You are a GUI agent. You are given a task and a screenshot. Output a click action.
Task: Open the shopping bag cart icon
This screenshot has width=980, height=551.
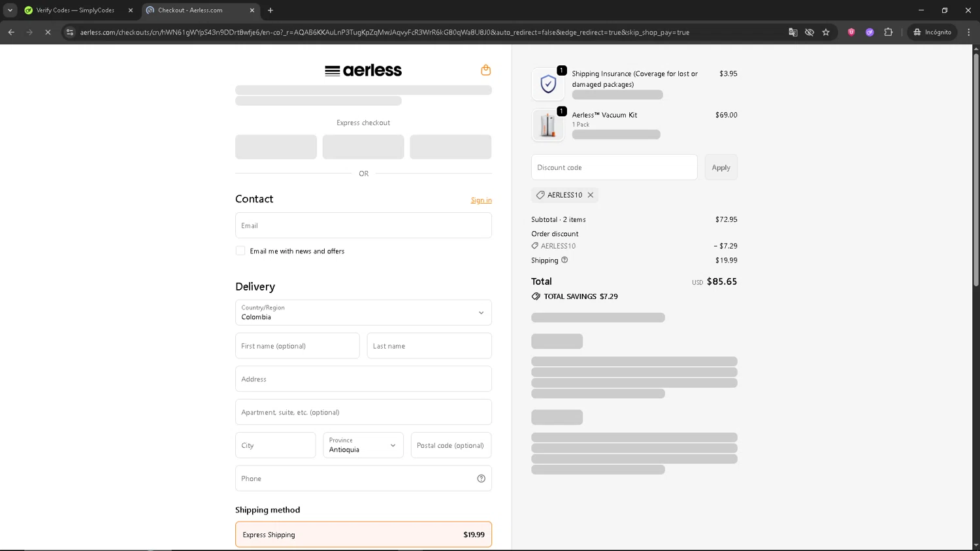coord(485,70)
